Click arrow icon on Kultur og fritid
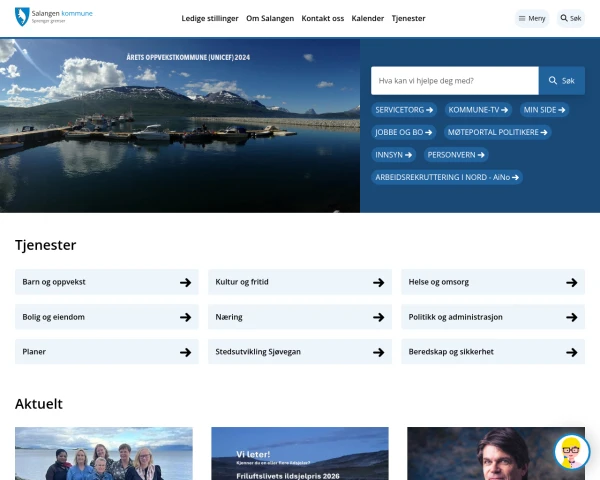Image resolution: width=600 pixels, height=480 pixels. (x=379, y=282)
